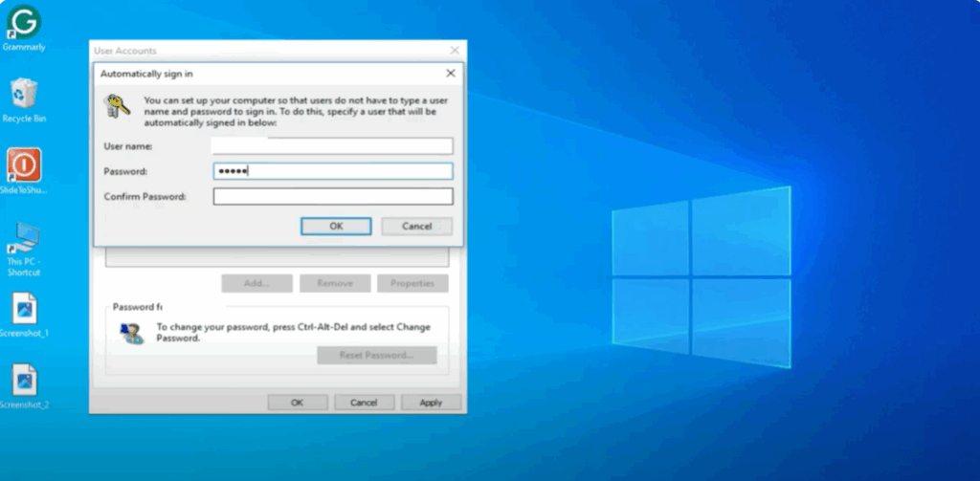Close the Automatically sign in dialog
Screen dimensions: 980x481
click(x=451, y=73)
